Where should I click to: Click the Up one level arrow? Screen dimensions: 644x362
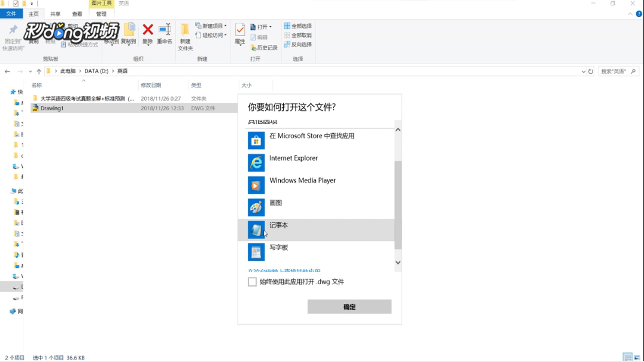pos(39,71)
